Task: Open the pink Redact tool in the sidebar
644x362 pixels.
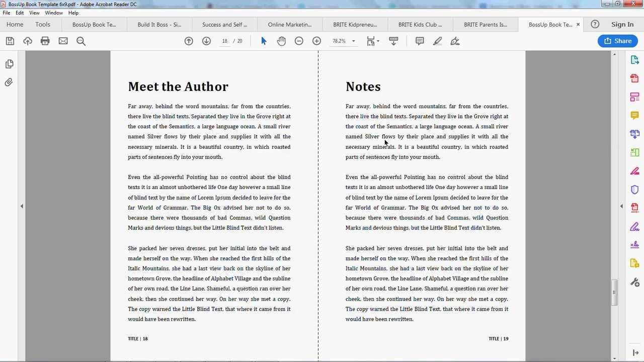Action: pyautogui.click(x=634, y=171)
